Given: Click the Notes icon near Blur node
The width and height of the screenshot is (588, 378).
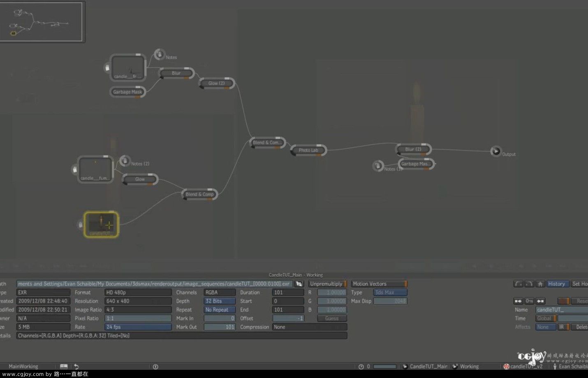Looking at the screenshot, I should (x=159, y=54).
